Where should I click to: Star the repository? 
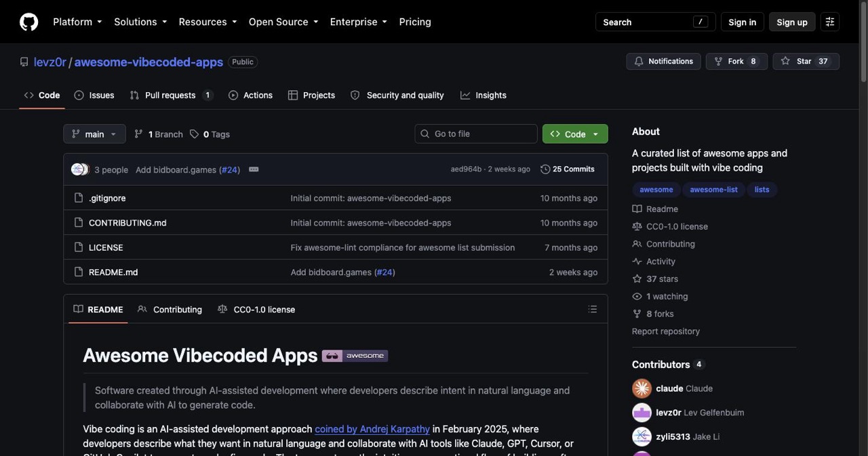[806, 61]
